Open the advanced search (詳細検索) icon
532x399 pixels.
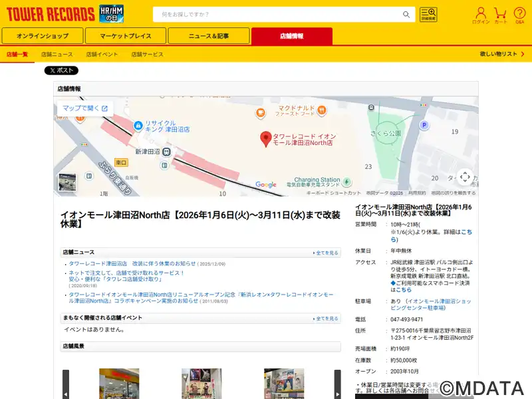pyautogui.click(x=428, y=15)
